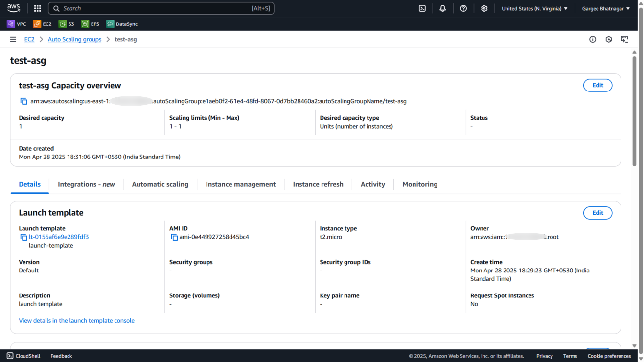Open EC2 shortcut in favorites bar
The height and width of the screenshot is (362, 644).
pyautogui.click(x=42, y=24)
